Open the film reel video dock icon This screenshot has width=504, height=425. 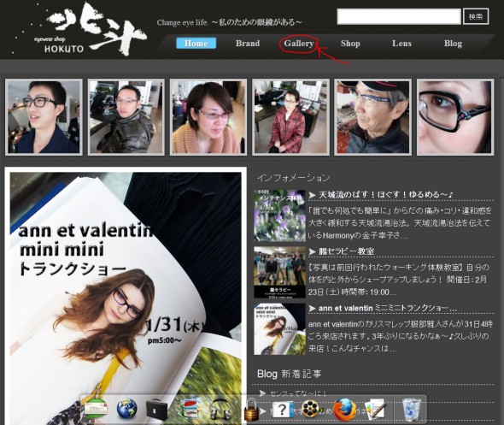[310, 410]
